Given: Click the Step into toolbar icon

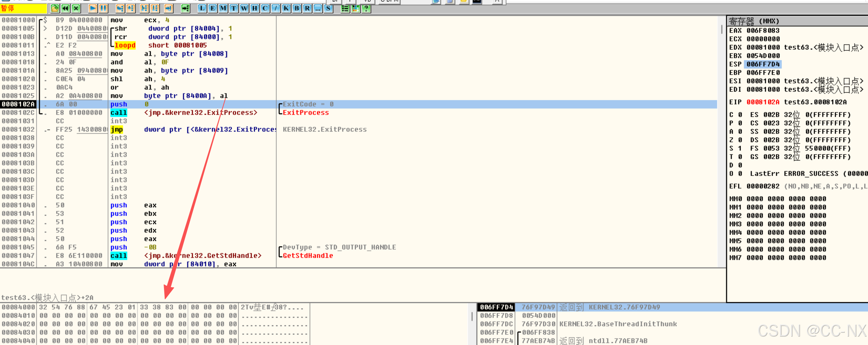Looking at the screenshot, I should (x=120, y=8).
